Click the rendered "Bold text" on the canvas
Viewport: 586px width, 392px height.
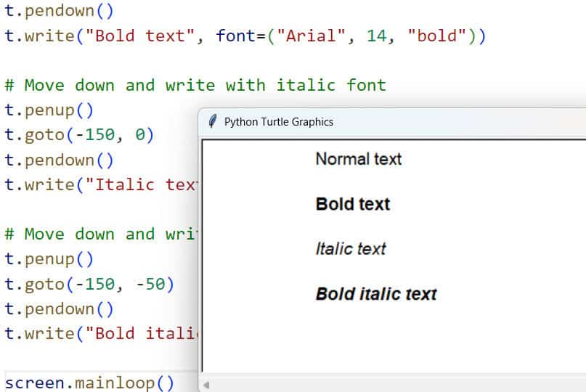coord(352,205)
